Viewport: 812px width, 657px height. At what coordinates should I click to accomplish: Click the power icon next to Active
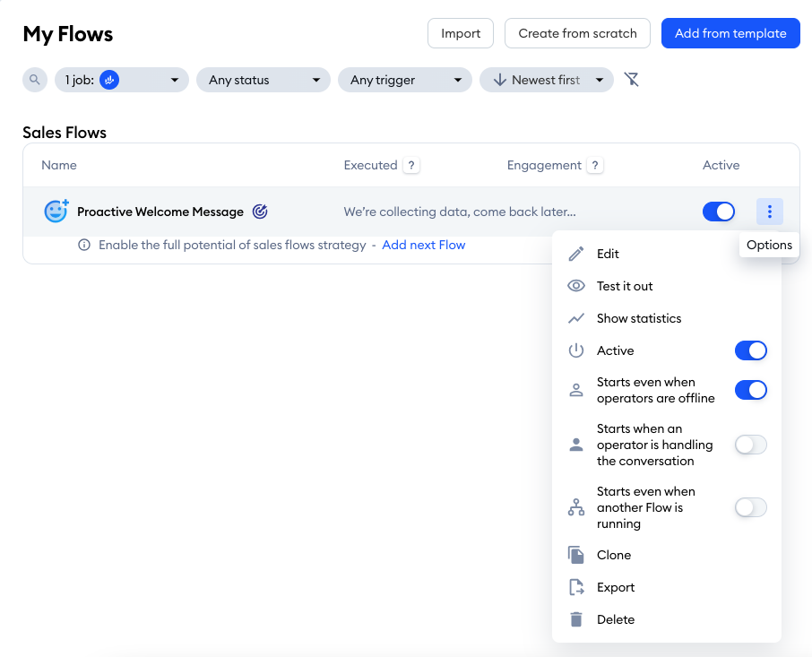576,350
